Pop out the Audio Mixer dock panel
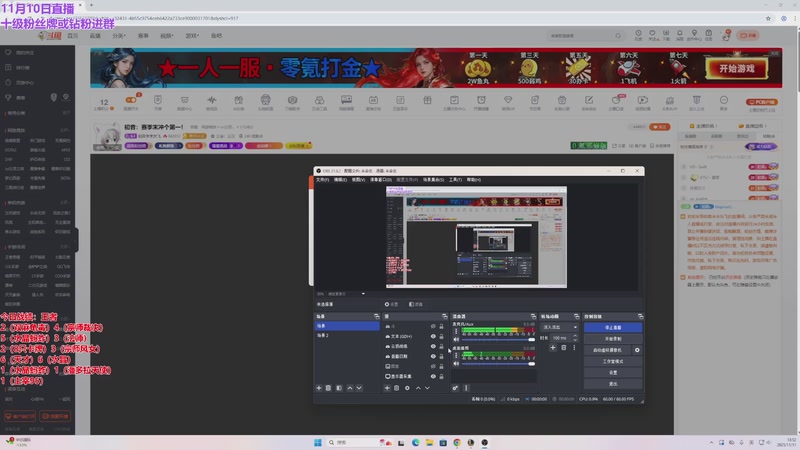This screenshot has height=450, width=800. (533, 317)
